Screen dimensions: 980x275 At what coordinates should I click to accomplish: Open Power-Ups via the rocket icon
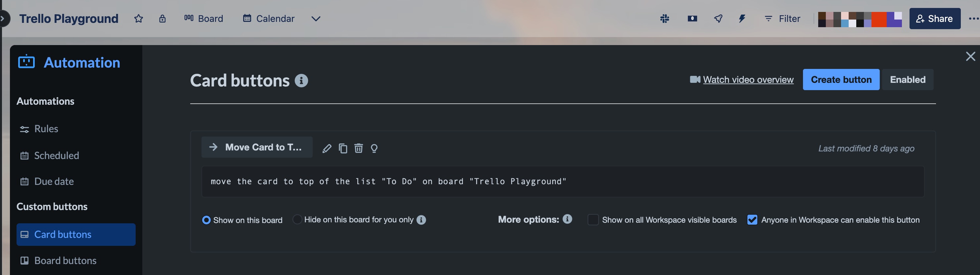pyautogui.click(x=718, y=18)
